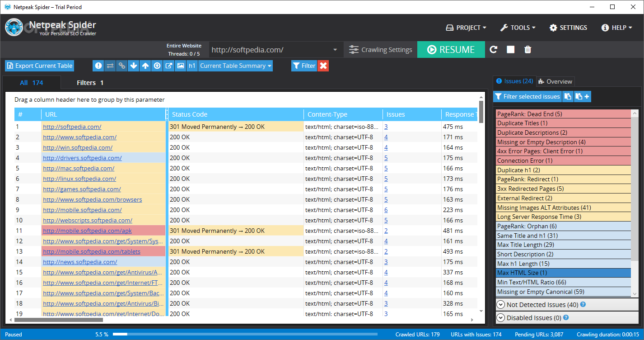Image resolution: width=644 pixels, height=340 pixels.
Task: Clear the filter with the red X
Action: click(x=323, y=66)
